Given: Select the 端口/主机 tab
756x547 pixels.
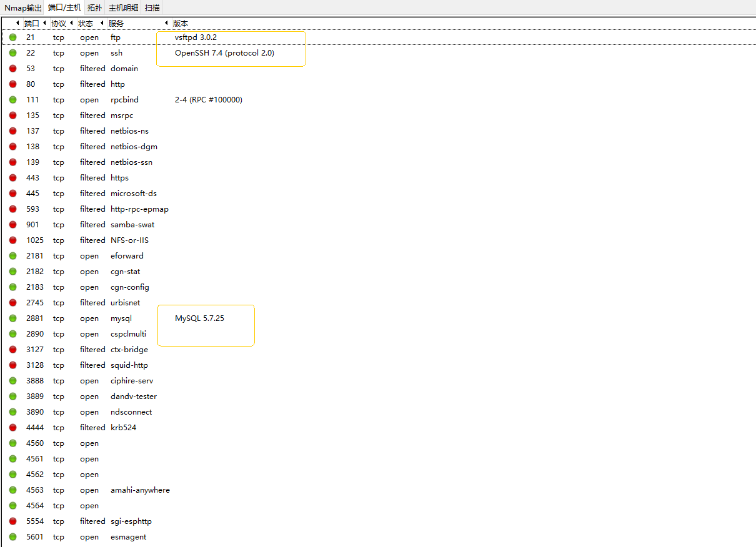Looking at the screenshot, I should pyautogui.click(x=64, y=8).
